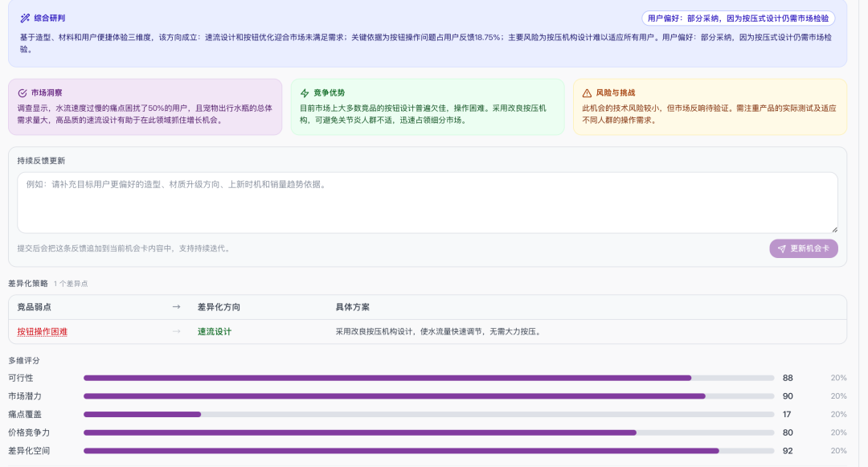This screenshot has width=868, height=467.
Task: Click the paper plane icon in 更新机会卡
Action: (782, 249)
